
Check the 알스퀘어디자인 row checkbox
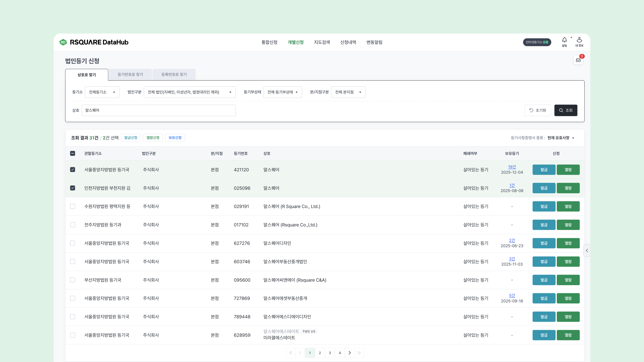72,243
